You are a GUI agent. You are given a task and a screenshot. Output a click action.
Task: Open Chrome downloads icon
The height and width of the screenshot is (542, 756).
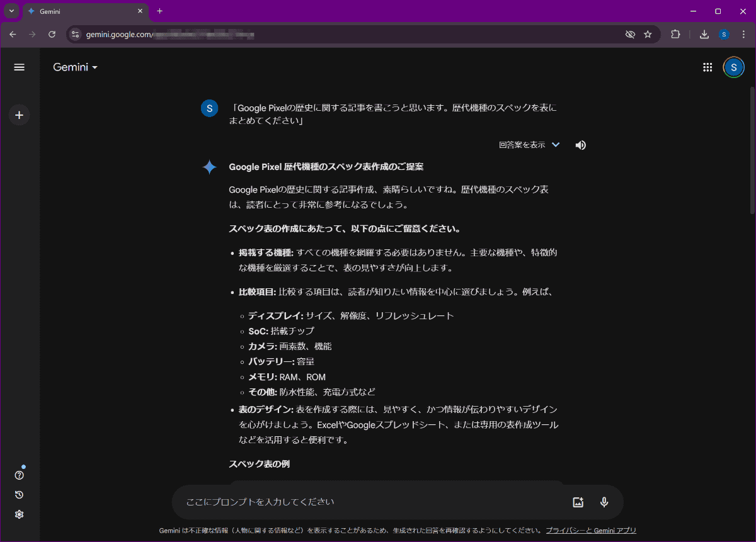click(x=704, y=34)
